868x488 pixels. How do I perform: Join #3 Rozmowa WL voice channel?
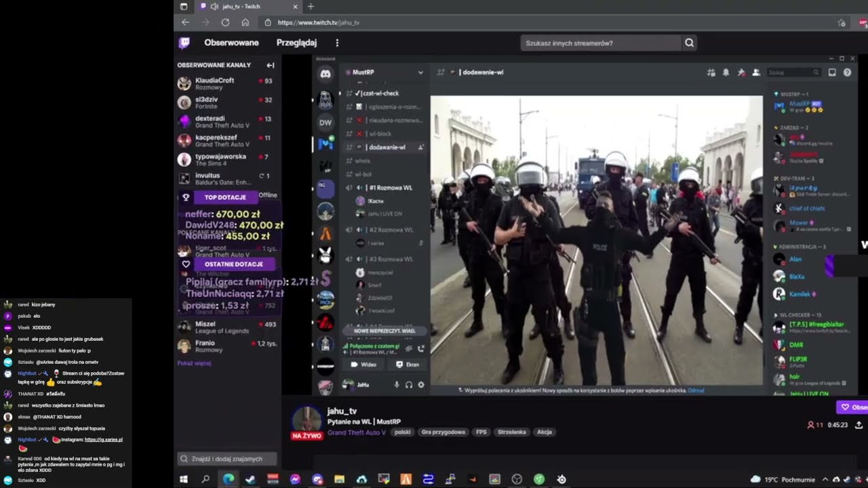tap(384, 259)
